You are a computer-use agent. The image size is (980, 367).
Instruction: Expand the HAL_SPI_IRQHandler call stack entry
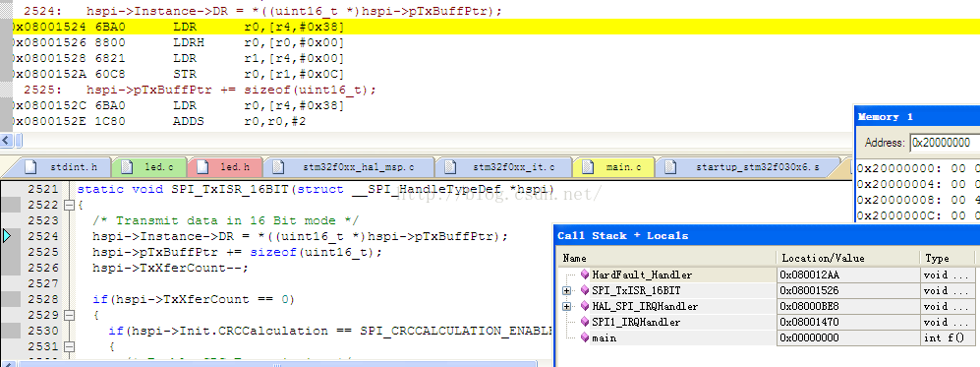(566, 306)
